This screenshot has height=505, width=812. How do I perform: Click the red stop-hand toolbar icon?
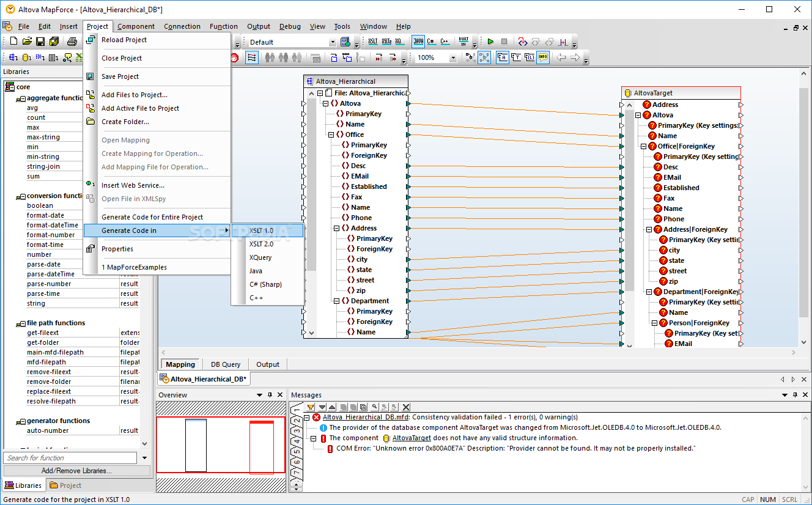(x=234, y=57)
